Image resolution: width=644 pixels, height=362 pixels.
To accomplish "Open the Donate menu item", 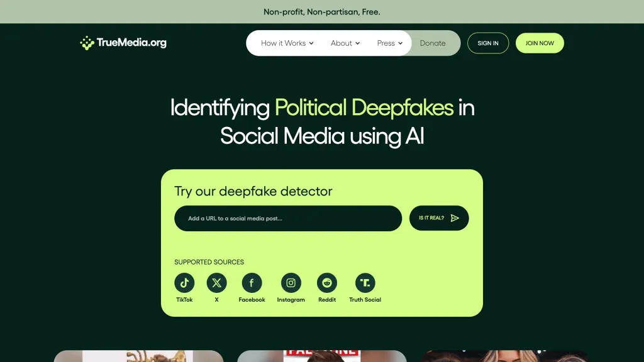I will [x=433, y=43].
